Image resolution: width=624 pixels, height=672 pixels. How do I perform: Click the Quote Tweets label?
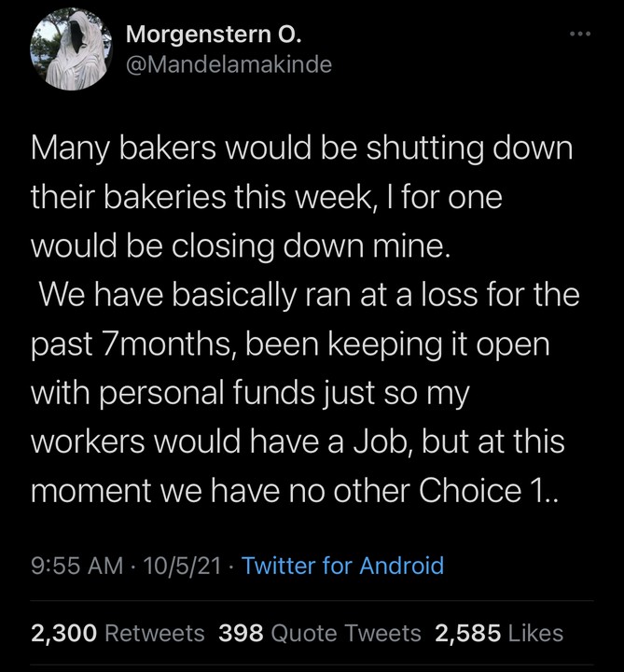pos(345,633)
